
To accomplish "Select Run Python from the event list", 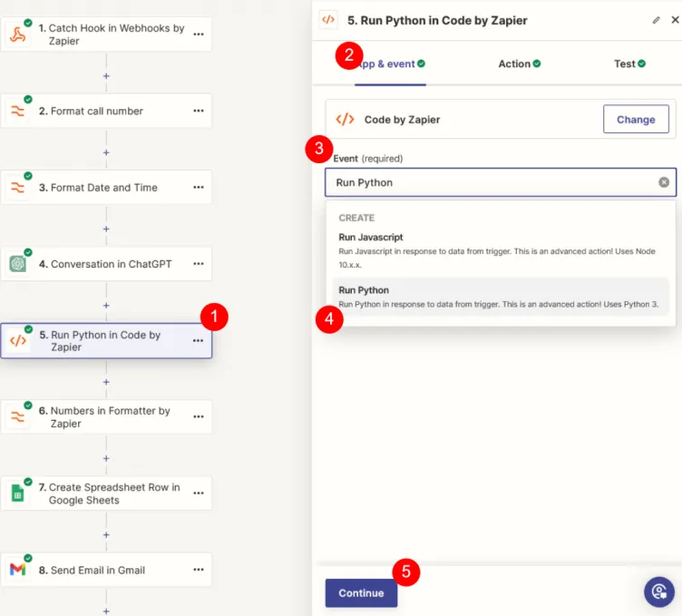I will tap(501, 297).
